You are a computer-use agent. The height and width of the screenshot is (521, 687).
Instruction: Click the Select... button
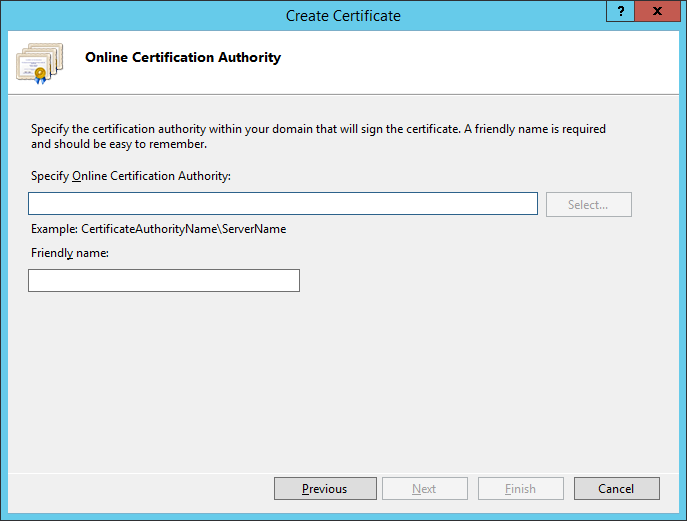click(588, 205)
